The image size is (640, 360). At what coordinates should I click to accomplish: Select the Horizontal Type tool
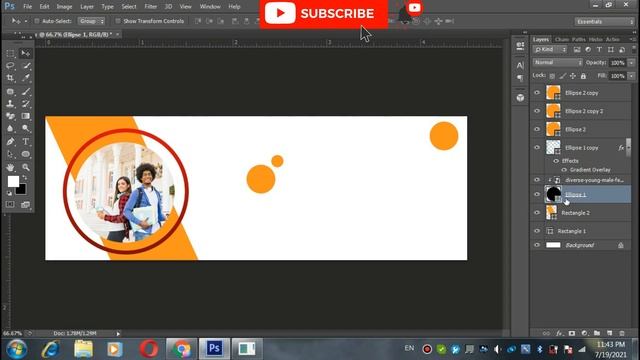26,142
